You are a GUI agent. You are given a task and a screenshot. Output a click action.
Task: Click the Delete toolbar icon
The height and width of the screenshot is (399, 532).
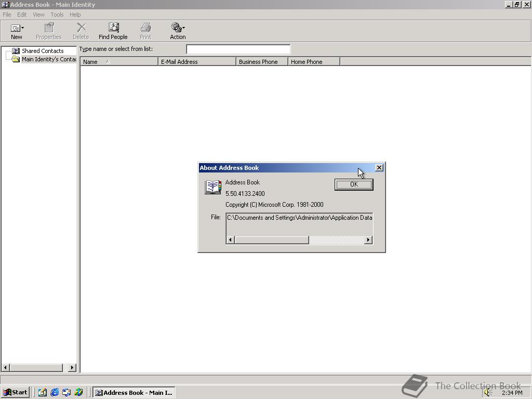pos(81,28)
